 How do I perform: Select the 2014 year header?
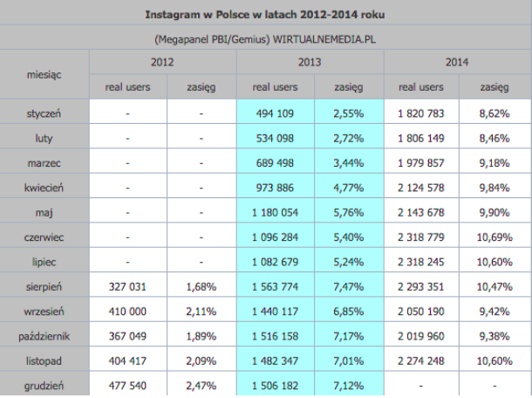454,62
